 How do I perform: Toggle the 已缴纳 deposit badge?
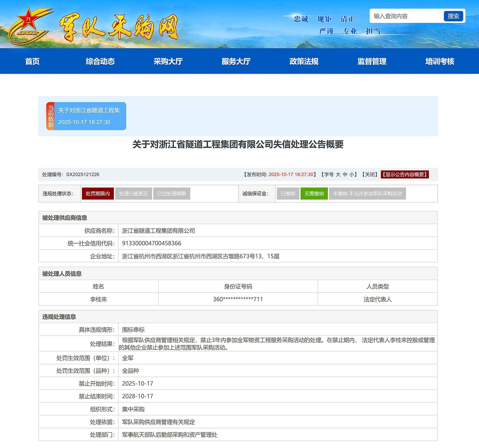(x=288, y=194)
